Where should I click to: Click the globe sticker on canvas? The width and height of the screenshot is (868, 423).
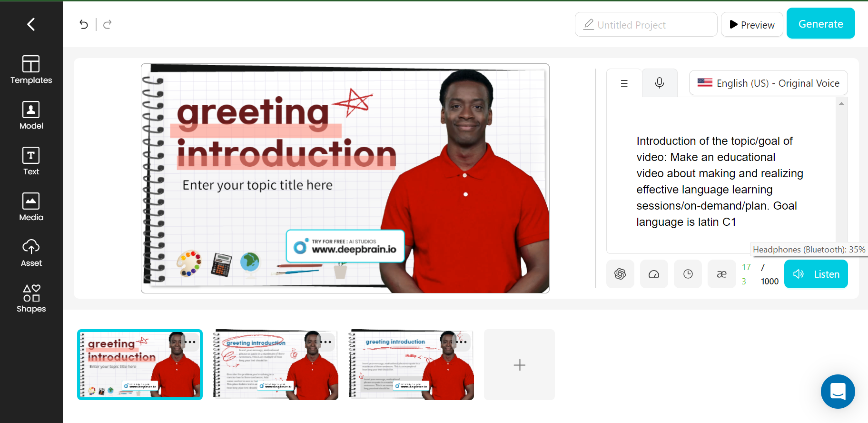click(250, 265)
